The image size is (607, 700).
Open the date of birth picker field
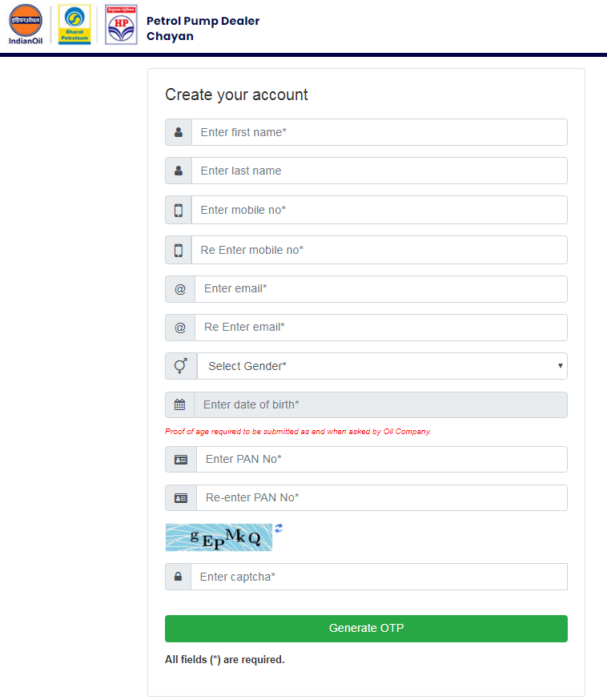[x=380, y=405]
